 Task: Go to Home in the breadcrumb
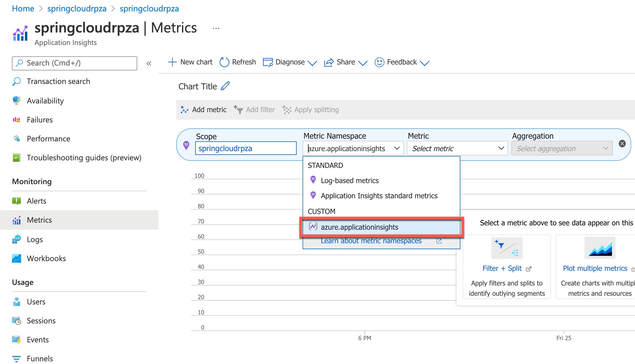[x=23, y=9]
